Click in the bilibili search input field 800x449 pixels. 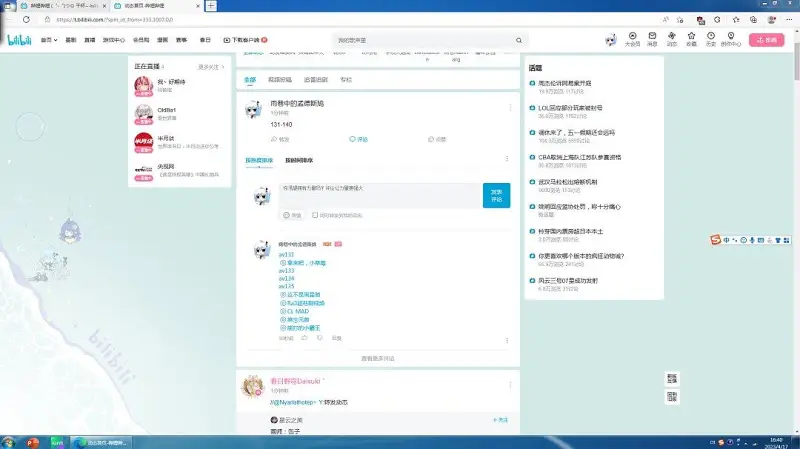pyautogui.click(x=423, y=40)
